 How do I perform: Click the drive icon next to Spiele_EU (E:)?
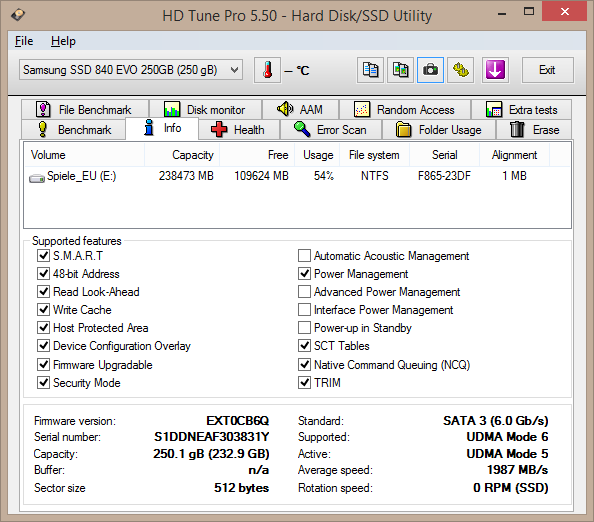[37, 177]
